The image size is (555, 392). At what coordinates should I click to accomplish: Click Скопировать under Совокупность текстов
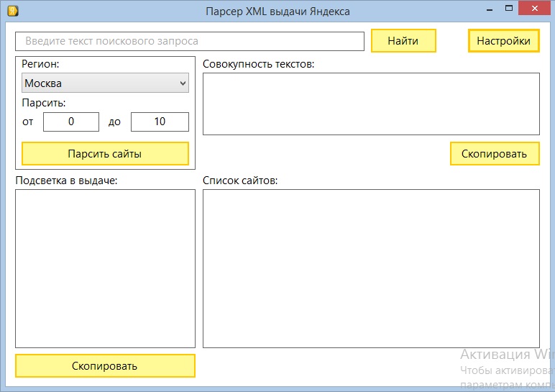pos(495,154)
